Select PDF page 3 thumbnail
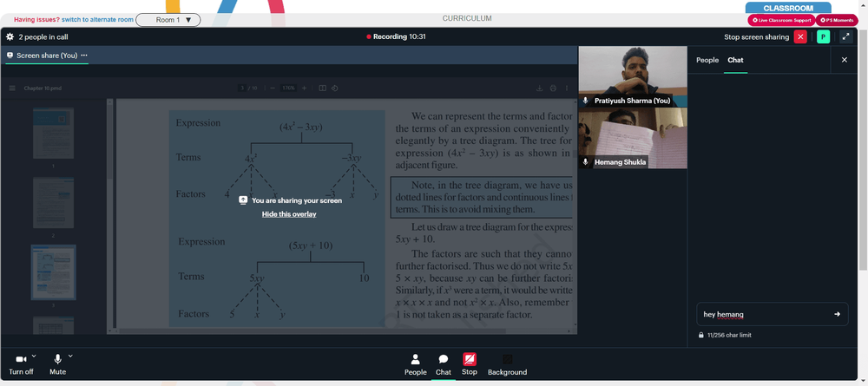 (53, 272)
